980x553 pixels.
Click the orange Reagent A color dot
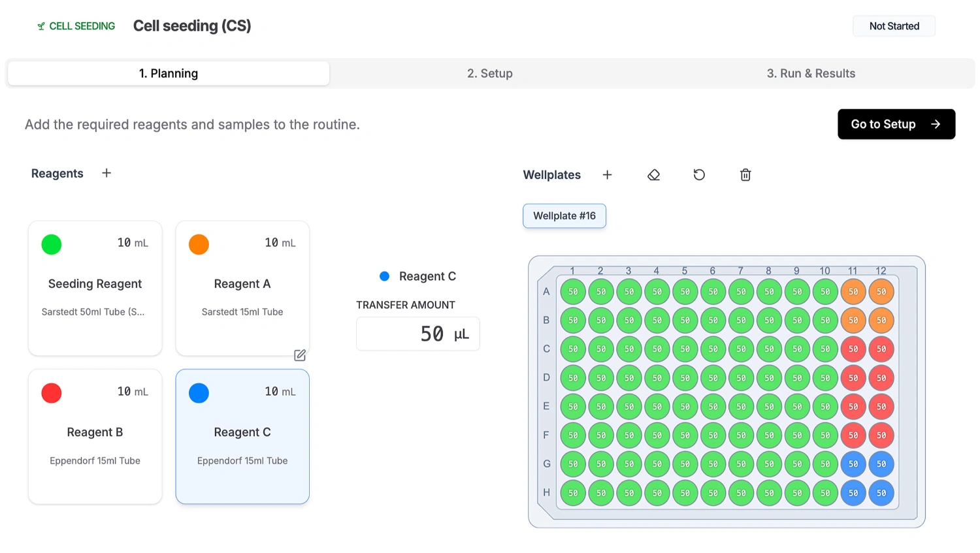coord(199,244)
